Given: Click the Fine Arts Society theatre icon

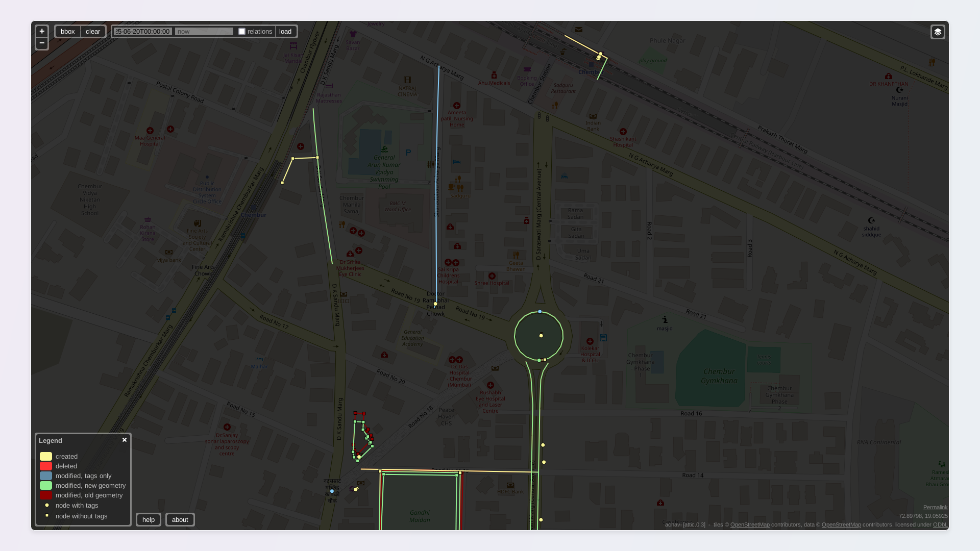Looking at the screenshot, I should (198, 223).
